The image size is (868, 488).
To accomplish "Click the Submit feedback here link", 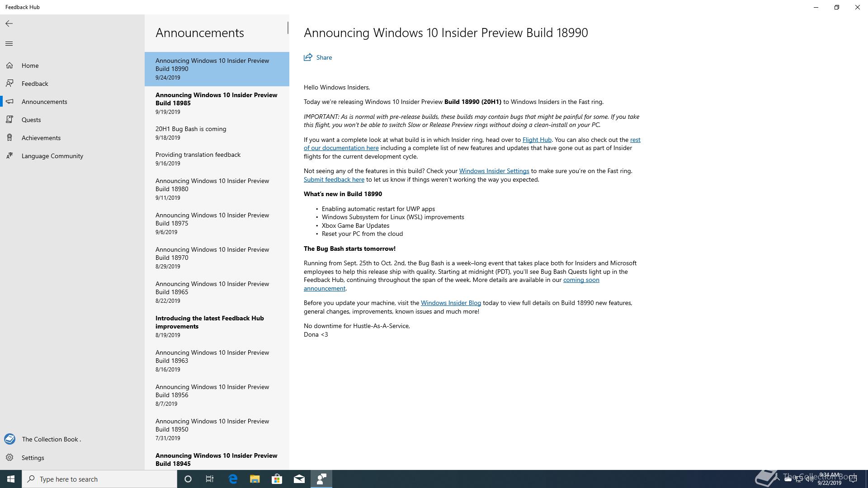I will click(x=334, y=179).
